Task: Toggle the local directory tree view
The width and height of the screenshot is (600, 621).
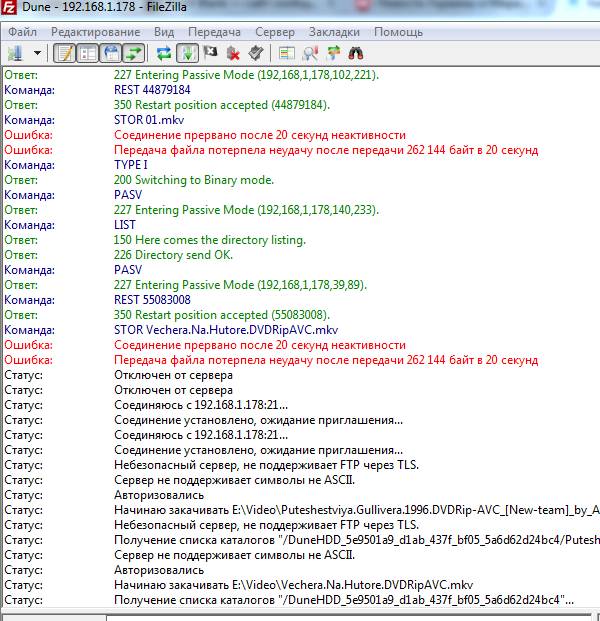Action: tap(87, 52)
